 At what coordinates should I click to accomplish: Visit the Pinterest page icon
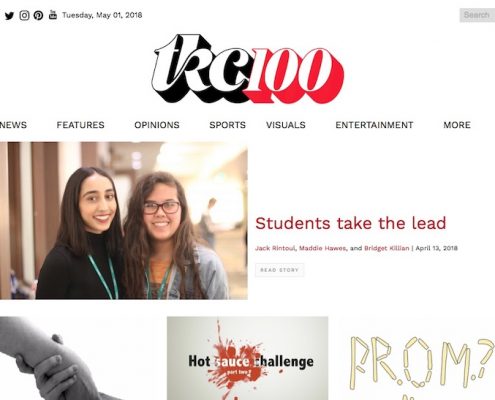coord(38,15)
